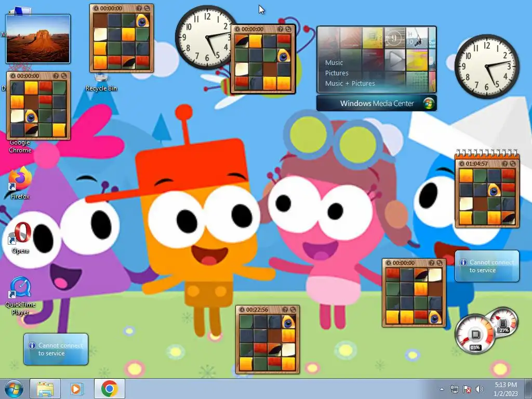Click the Slide Show gadget desert photo
The width and height of the screenshot is (532, 399).
(38, 38)
